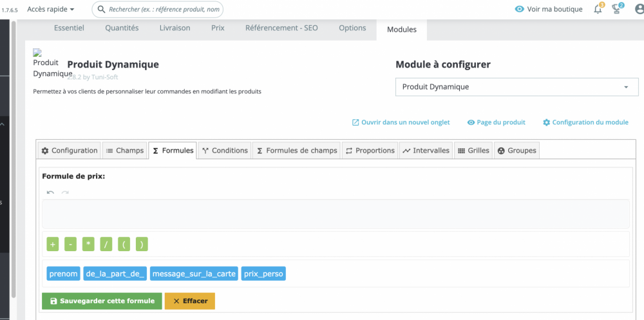Go to the Intervalles tab
Image resolution: width=644 pixels, height=320 pixels.
426,151
